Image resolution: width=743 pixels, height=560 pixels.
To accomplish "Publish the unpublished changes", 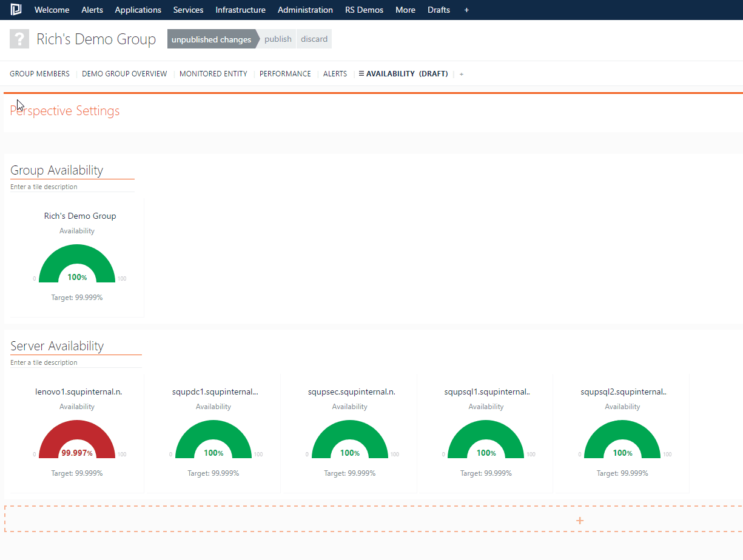I will 278,39.
